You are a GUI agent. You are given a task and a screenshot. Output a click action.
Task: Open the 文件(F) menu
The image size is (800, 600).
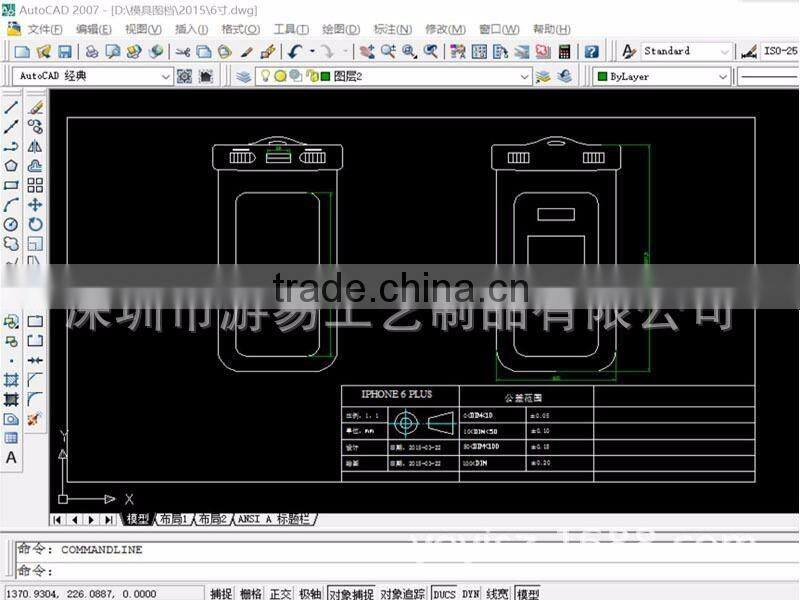pos(45,29)
